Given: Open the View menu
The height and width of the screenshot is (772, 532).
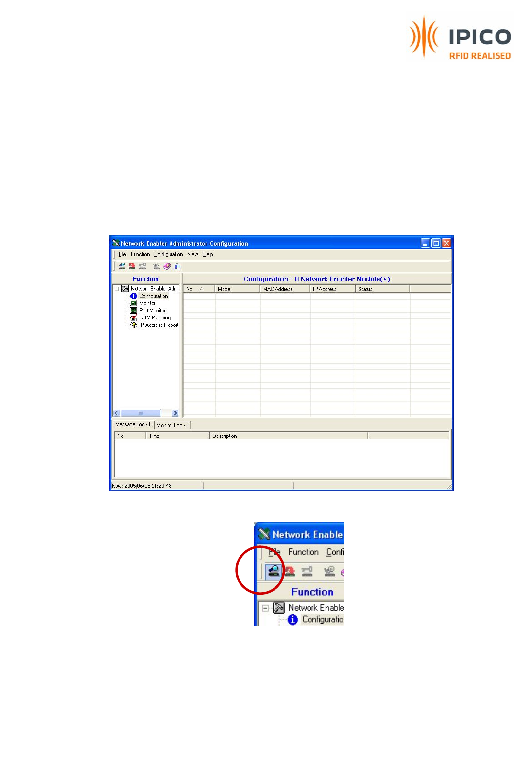Looking at the screenshot, I should [193, 254].
